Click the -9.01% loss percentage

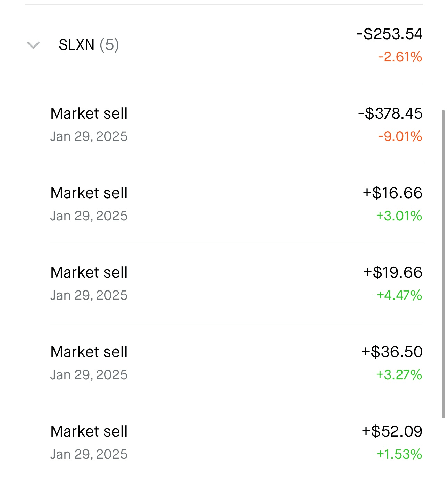400,136
